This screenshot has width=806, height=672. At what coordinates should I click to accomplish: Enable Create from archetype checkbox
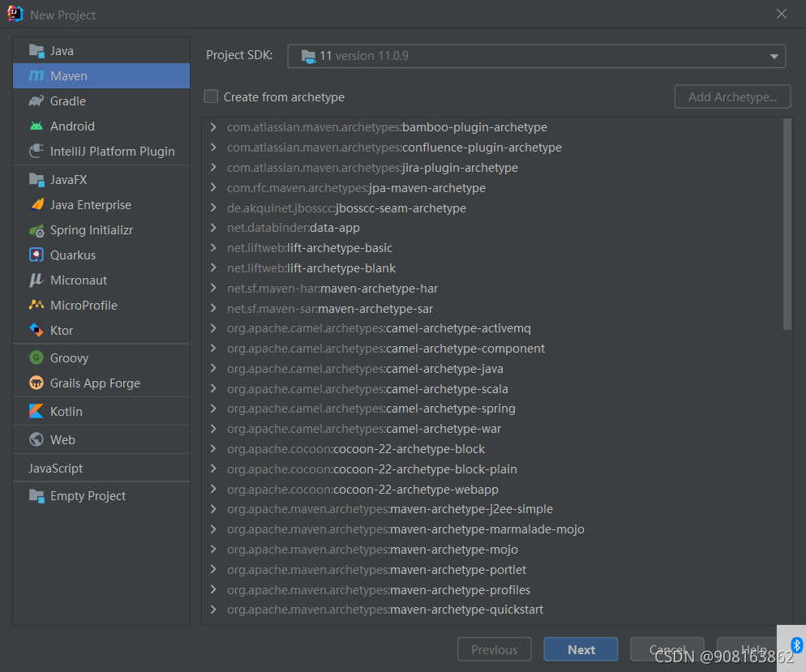pyautogui.click(x=212, y=96)
